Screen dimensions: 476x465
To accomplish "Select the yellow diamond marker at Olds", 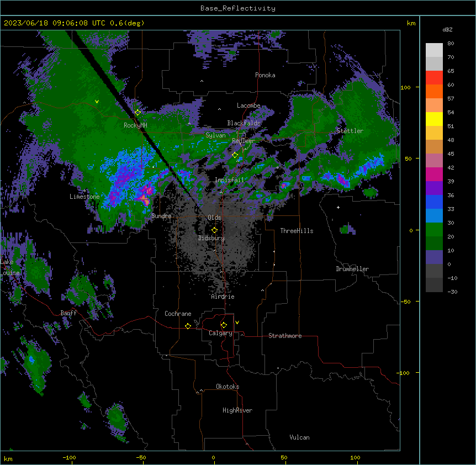I will (x=214, y=230).
